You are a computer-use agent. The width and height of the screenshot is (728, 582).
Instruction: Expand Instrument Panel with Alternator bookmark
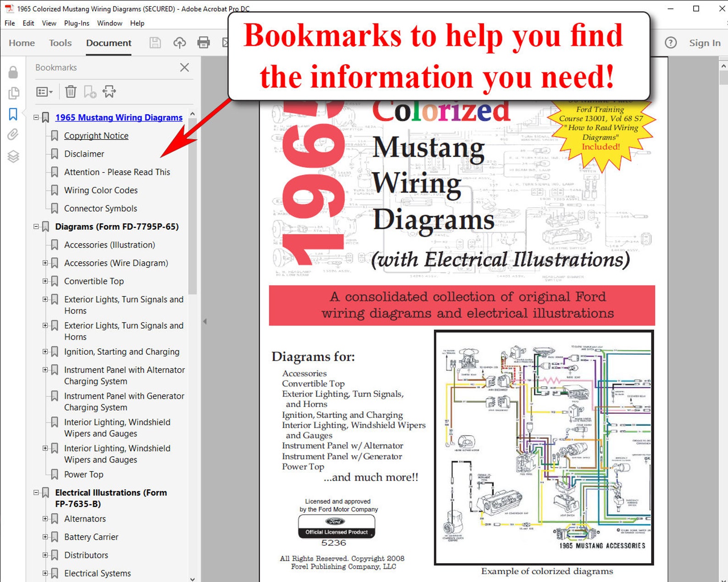(45, 370)
